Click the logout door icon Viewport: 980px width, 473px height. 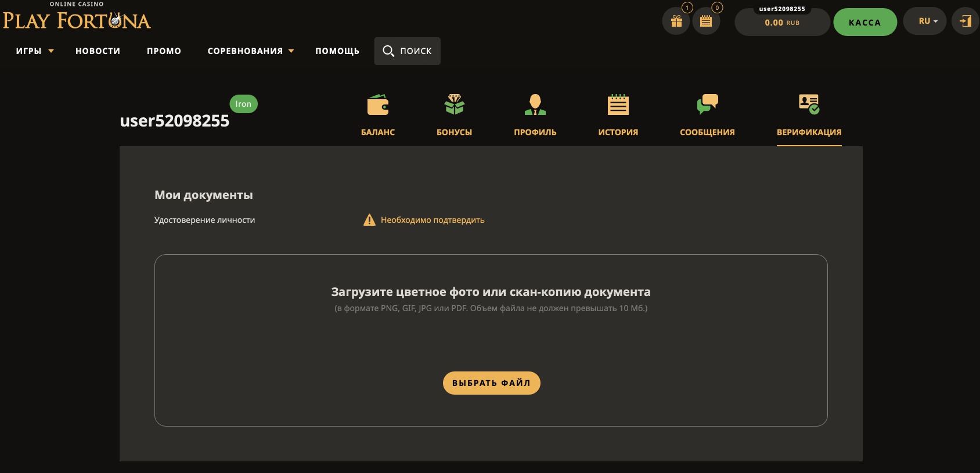(x=965, y=21)
